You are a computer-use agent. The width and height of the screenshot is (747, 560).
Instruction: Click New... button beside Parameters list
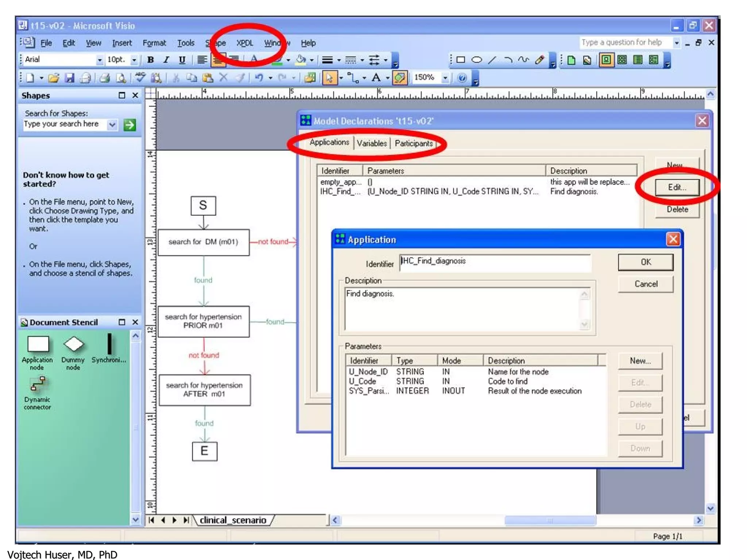640,361
